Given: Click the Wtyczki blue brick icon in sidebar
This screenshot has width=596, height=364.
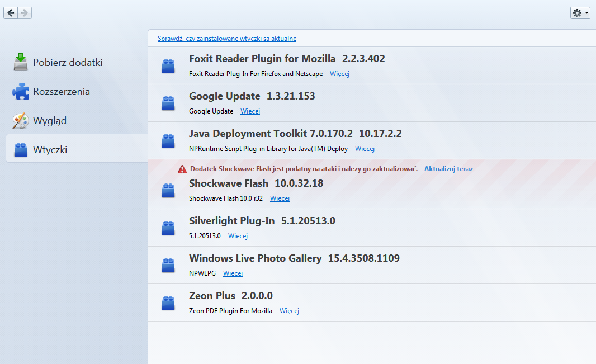Looking at the screenshot, I should [x=21, y=150].
